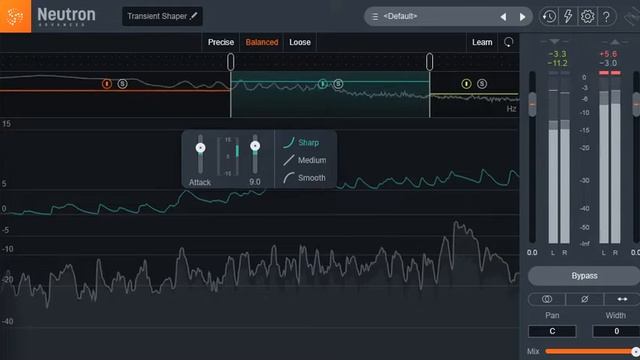
Task: Click the input meter type down arrow
Action: [554, 42]
